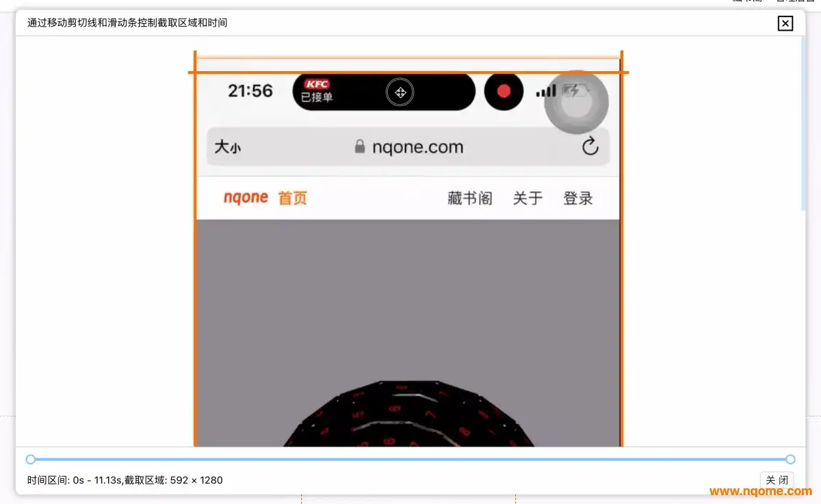Tap the red screen recording stop icon
Screen dimensions: 821x504
coord(504,91)
